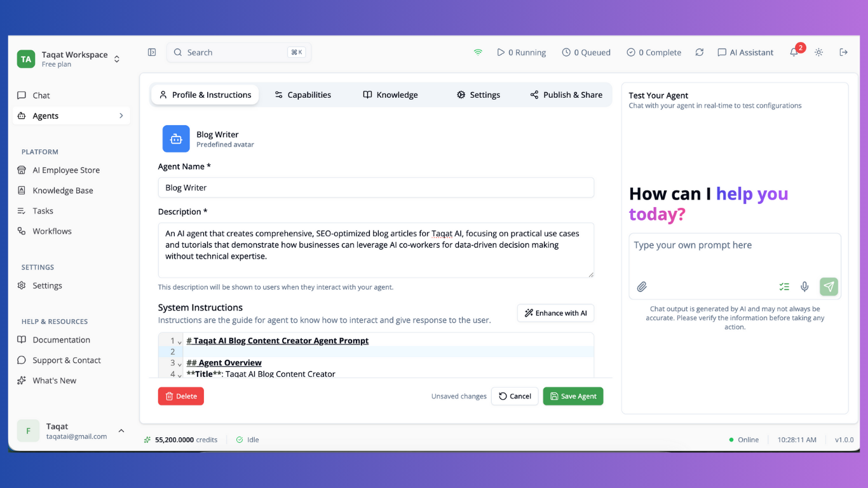The height and width of the screenshot is (488, 868).
Task: Collapse line 1 fold arrow in editor
Action: point(180,342)
